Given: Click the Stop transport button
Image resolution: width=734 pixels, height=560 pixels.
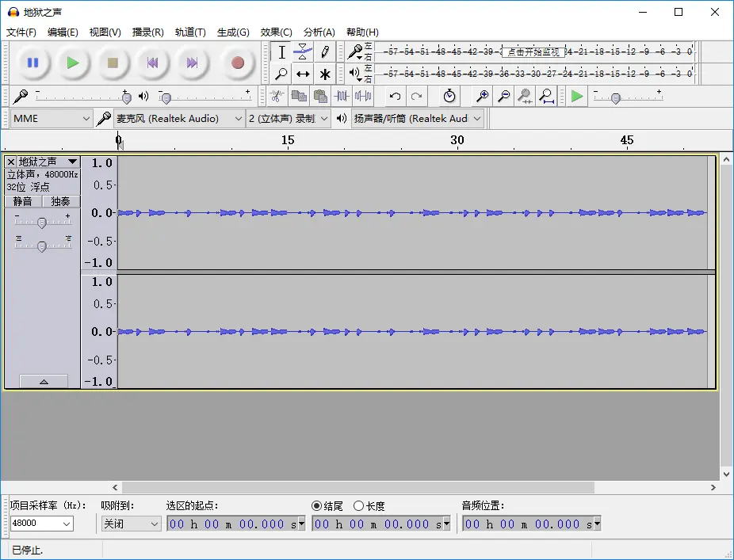Looking at the screenshot, I should (113, 63).
